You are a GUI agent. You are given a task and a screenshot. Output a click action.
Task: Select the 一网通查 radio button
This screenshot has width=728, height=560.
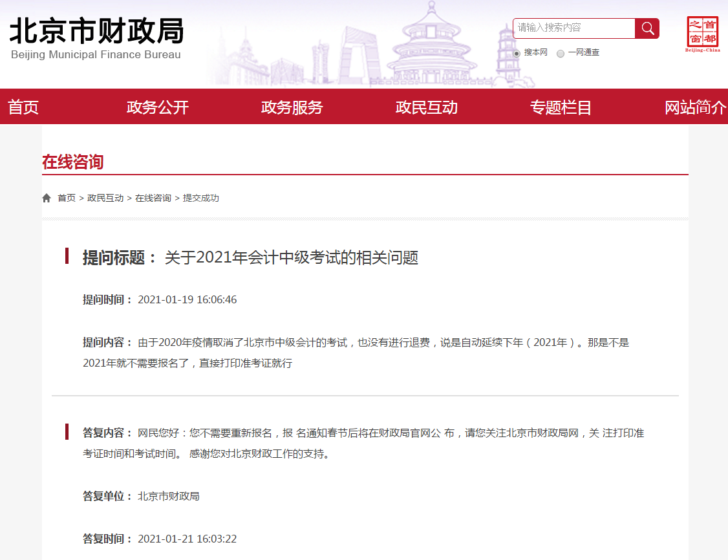point(560,54)
